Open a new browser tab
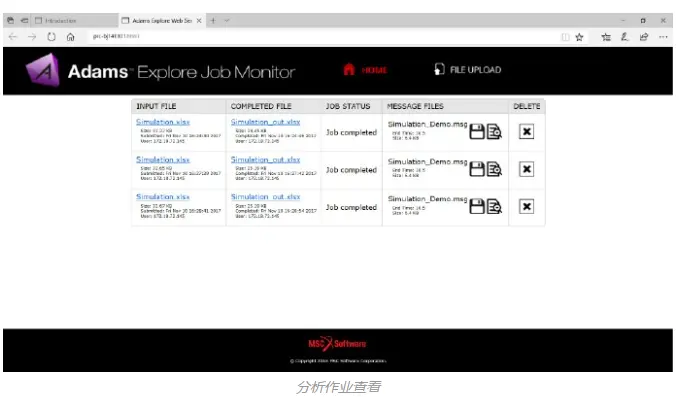 click(213, 20)
